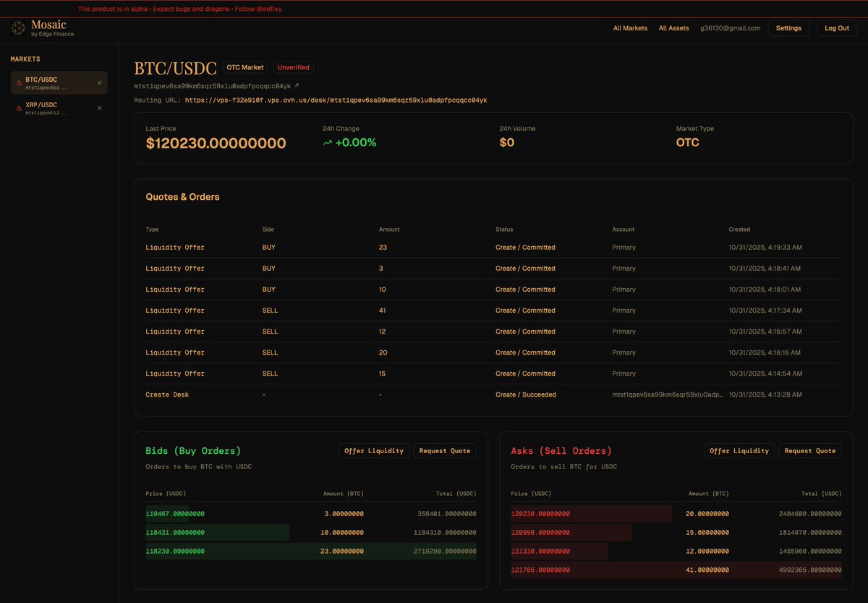Select the Liquidity Offer SELL row with amount 20
The height and width of the screenshot is (603, 868).
[493, 353]
